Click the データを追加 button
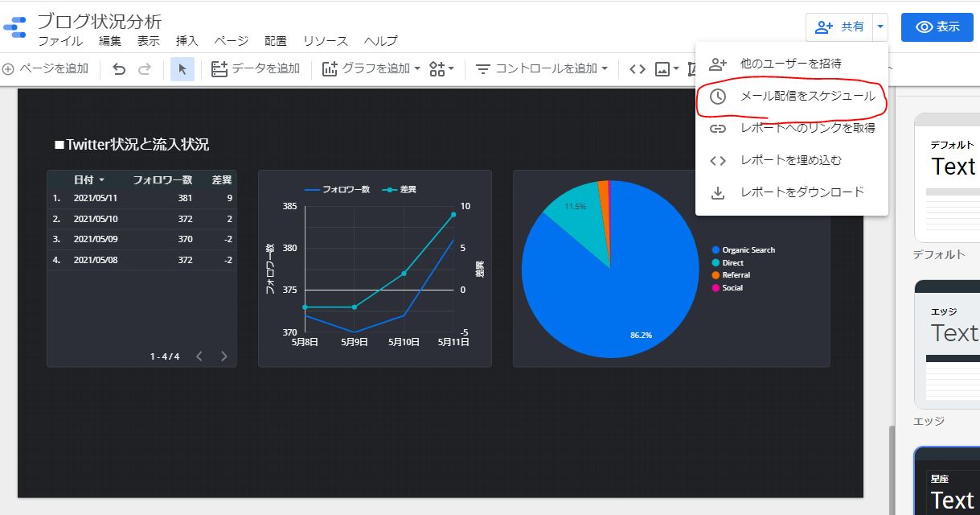Viewport: 980px width, 515px height. [x=256, y=69]
